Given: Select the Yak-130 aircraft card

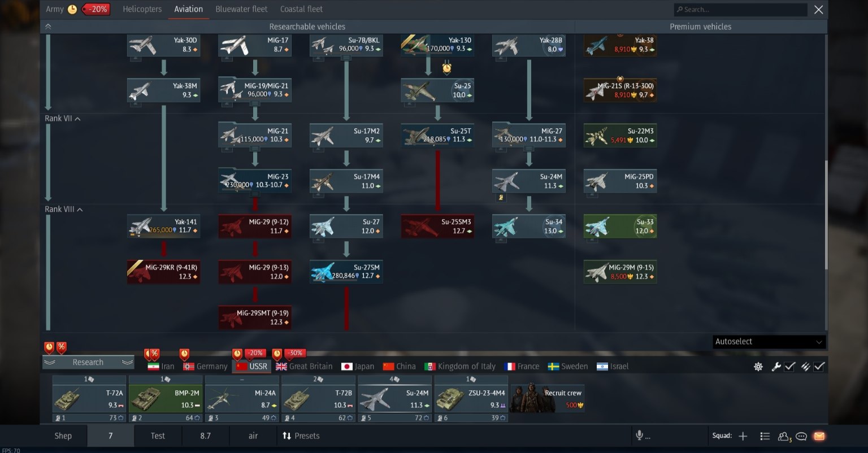Looking at the screenshot, I should pos(437,45).
